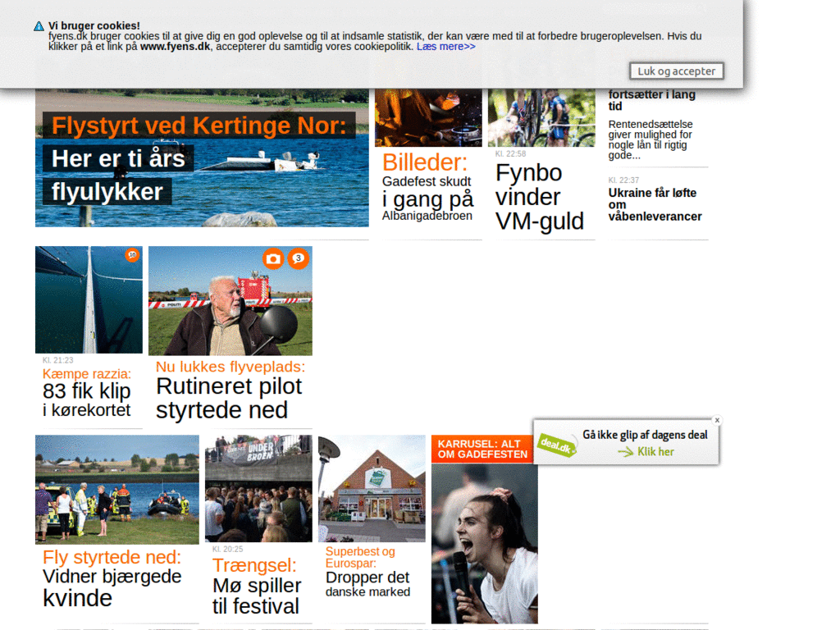840x630 pixels.
Task: Open Nu lukkes flyveplads headline
Action: (x=231, y=367)
